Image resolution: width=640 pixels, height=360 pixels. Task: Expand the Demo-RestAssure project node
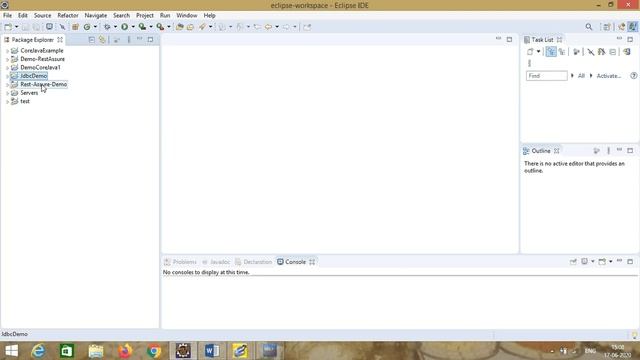tap(7, 59)
